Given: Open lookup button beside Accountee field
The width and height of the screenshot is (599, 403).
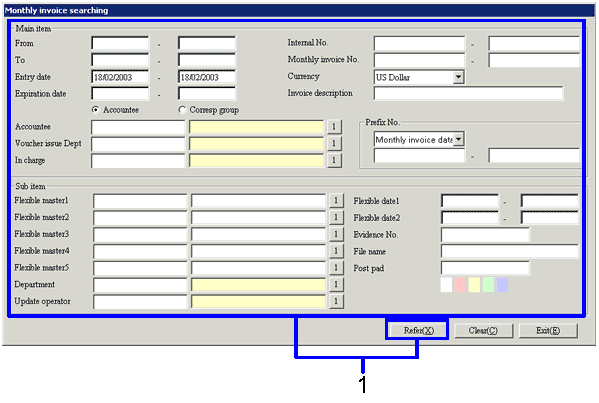Looking at the screenshot, I should [x=334, y=126].
